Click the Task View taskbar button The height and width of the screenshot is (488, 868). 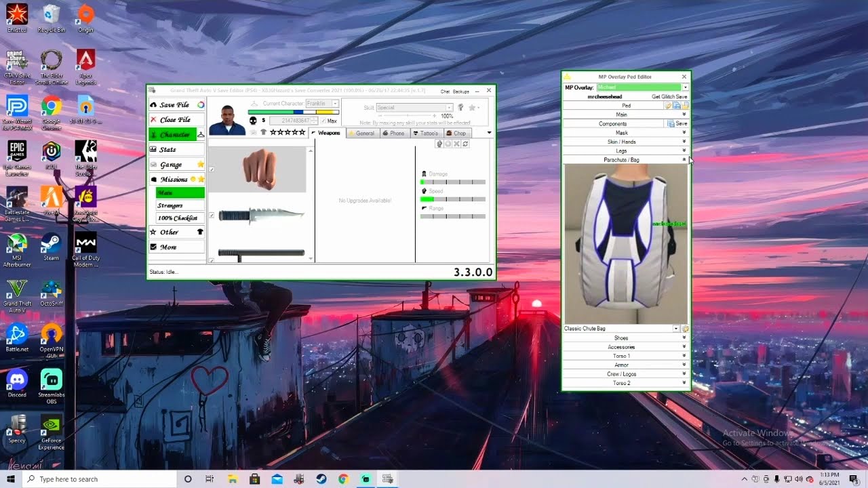pyautogui.click(x=210, y=479)
